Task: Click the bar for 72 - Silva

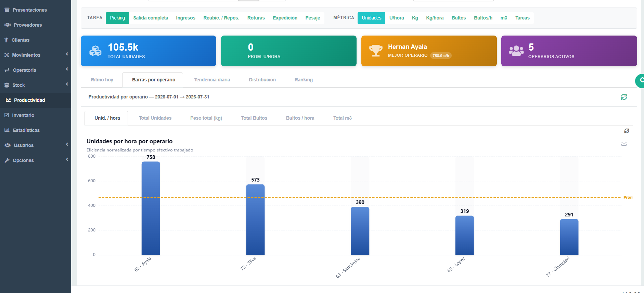Action: click(x=255, y=219)
